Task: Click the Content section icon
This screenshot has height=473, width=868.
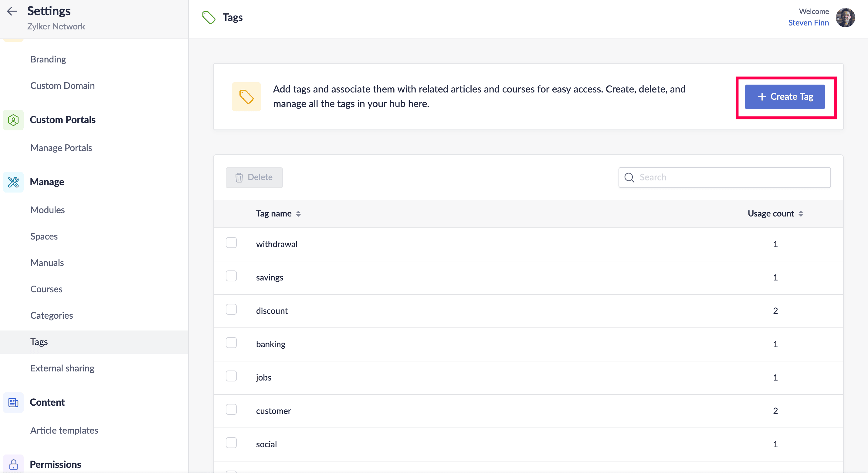Action: pyautogui.click(x=13, y=402)
